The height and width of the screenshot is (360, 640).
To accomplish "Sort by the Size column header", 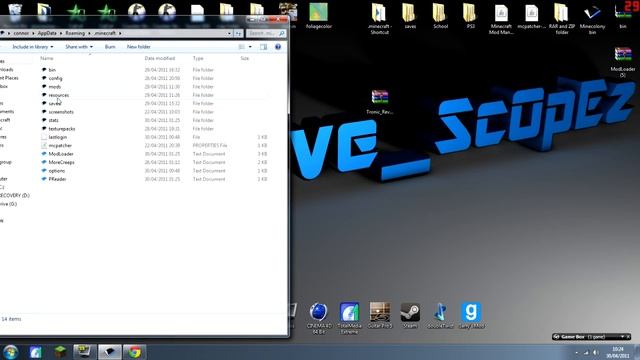I will [x=244, y=58].
